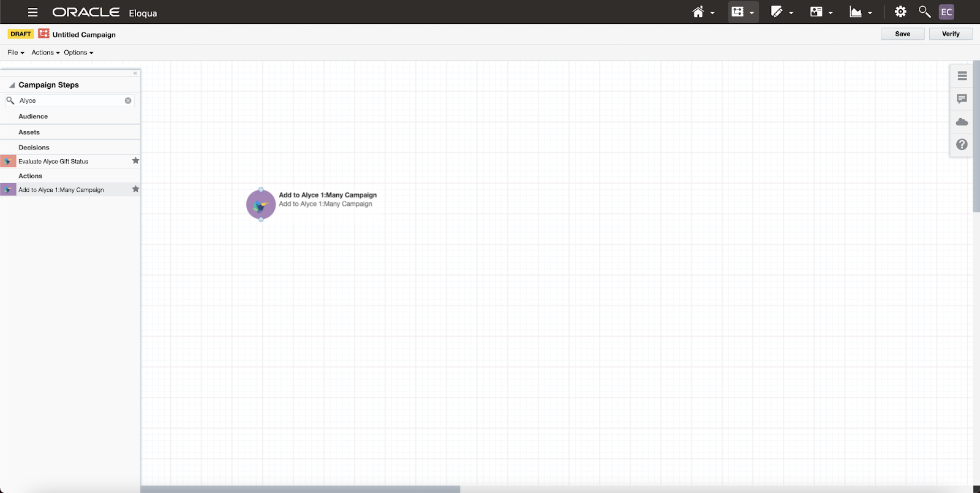The height and width of the screenshot is (493, 980).
Task: Collapse the Campaign Steps section triangle
Action: [12, 85]
